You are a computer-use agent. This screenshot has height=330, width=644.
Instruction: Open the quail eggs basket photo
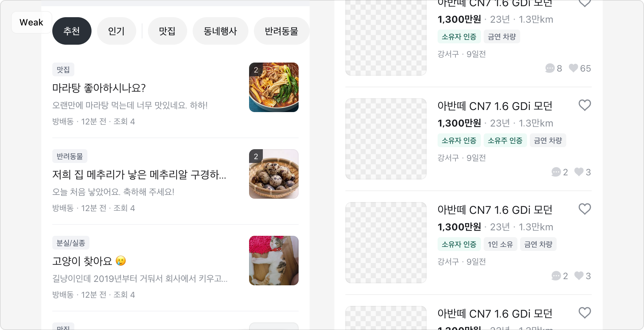[x=274, y=174]
